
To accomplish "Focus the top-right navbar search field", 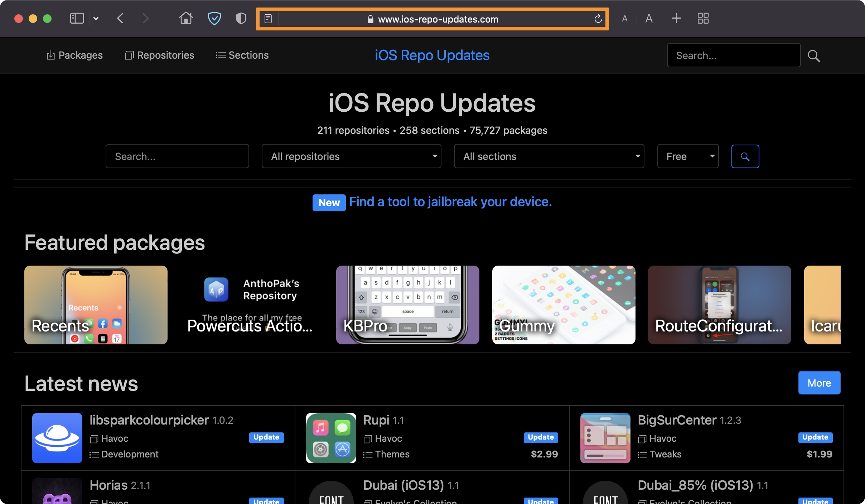I will coord(734,55).
